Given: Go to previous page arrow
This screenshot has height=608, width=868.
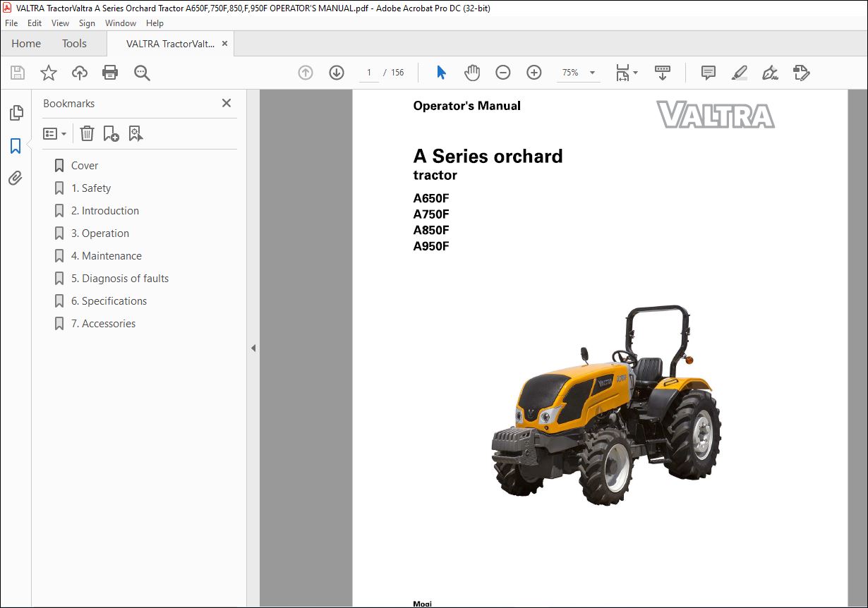Looking at the screenshot, I should point(306,73).
